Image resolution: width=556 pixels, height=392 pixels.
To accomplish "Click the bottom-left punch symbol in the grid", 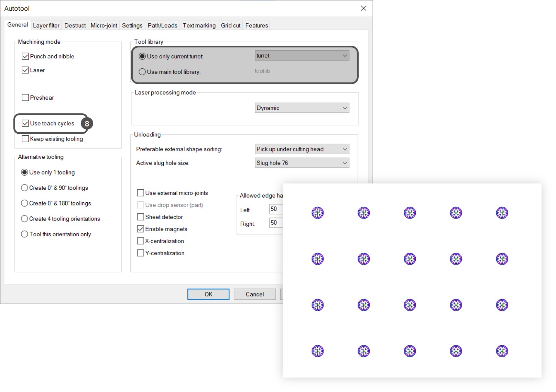I will [x=317, y=351].
